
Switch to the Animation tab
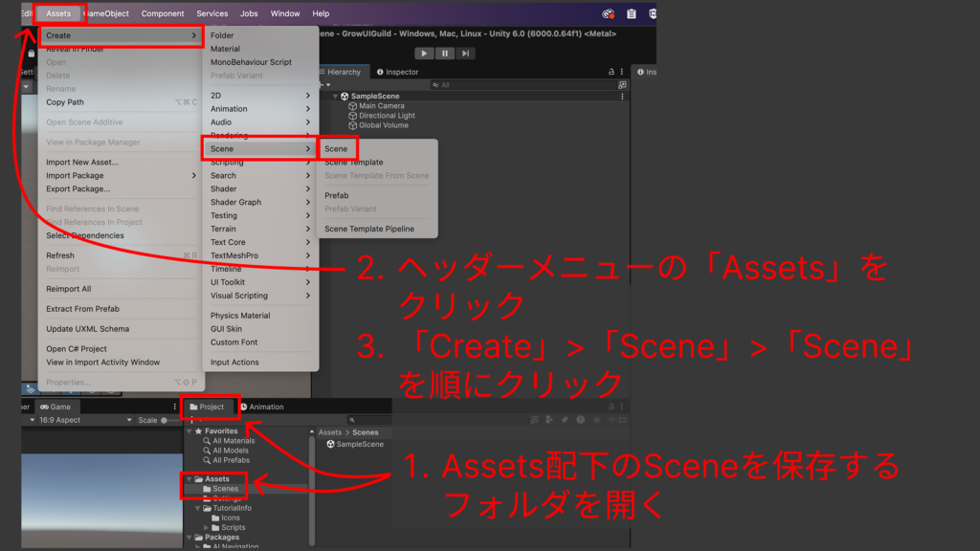pos(261,407)
